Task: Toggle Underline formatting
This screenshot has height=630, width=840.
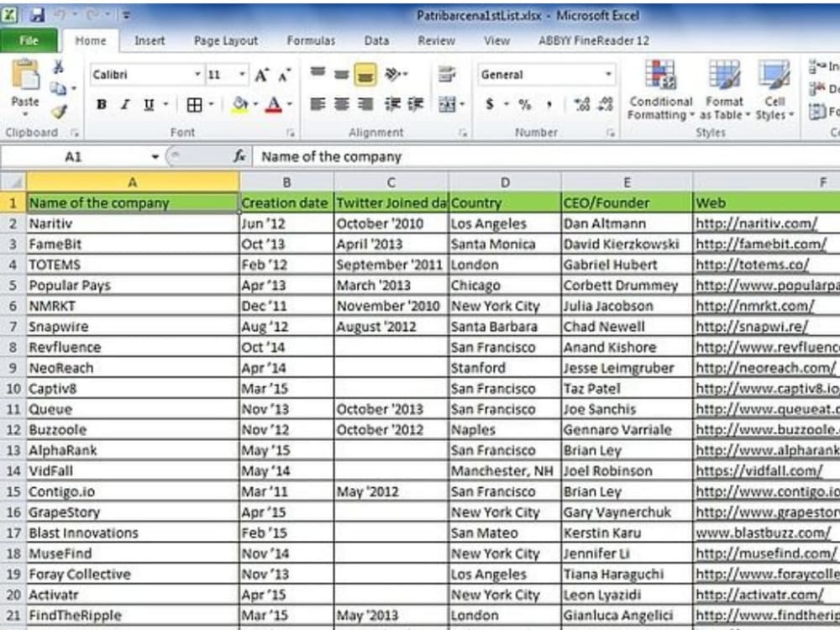Action: coord(149,104)
